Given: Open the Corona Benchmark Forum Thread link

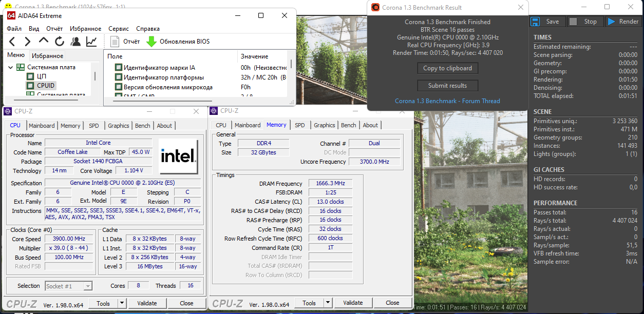Looking at the screenshot, I should pyautogui.click(x=447, y=101).
